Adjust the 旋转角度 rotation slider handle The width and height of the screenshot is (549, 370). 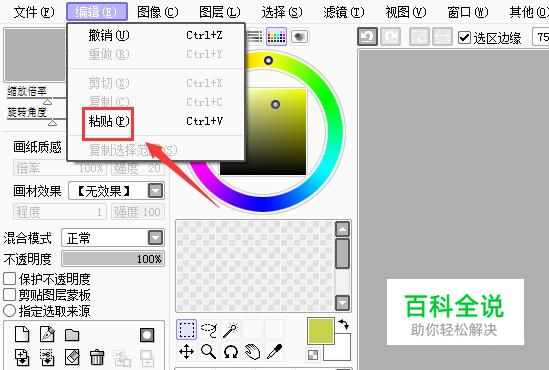click(x=53, y=123)
